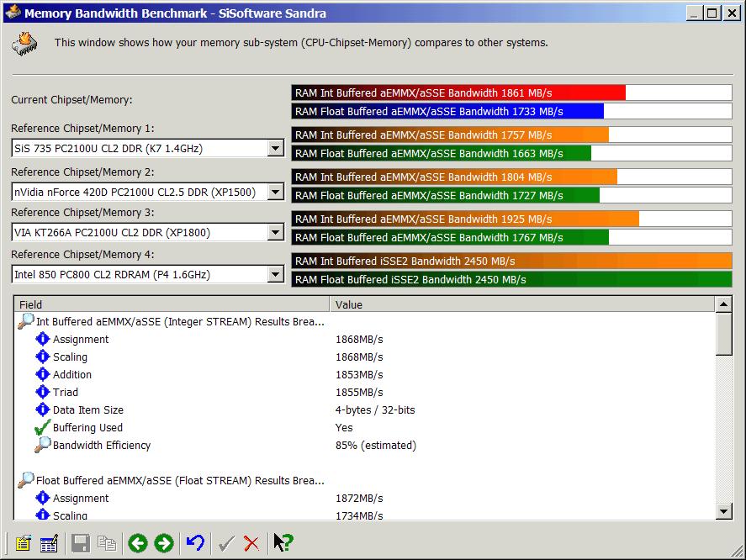Viewport: 746px width, 560px height.
Task: Click the Intel 850 PC800 RDRAM combo box
Action: (x=148, y=274)
